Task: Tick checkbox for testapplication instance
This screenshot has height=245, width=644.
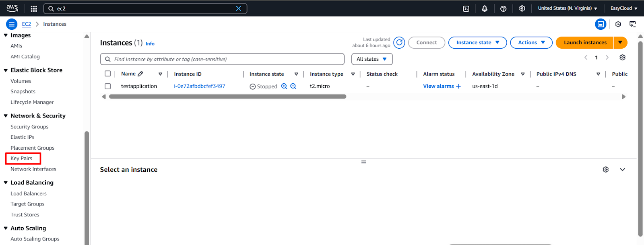Action: click(107, 86)
